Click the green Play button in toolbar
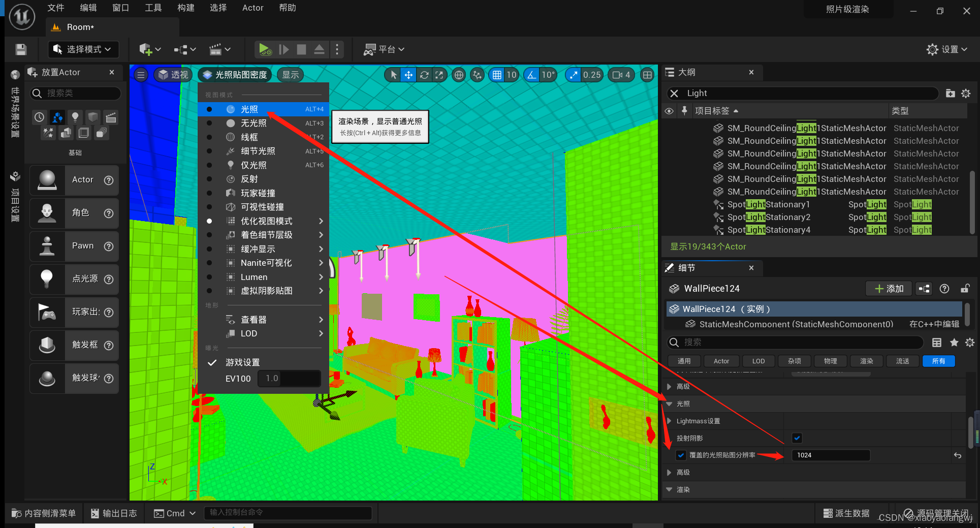Viewport: 980px width, 528px height. pos(264,49)
